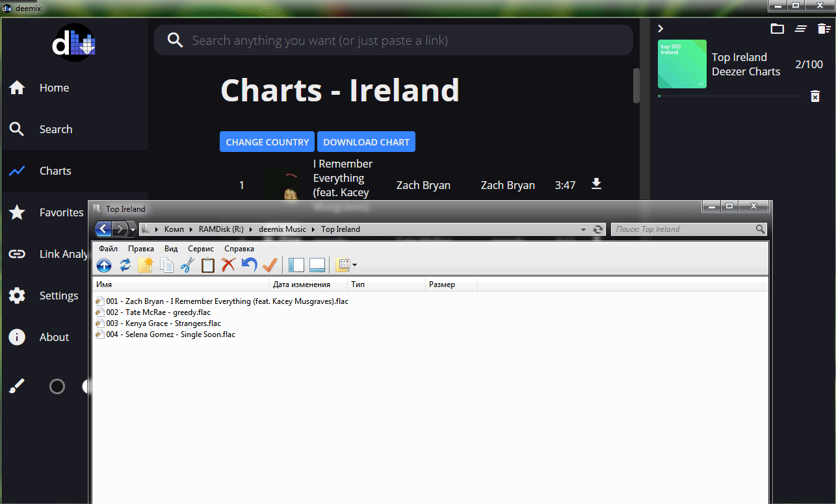Toggle the navigation pane toolbar icon
The width and height of the screenshot is (836, 504).
pyautogui.click(x=296, y=265)
